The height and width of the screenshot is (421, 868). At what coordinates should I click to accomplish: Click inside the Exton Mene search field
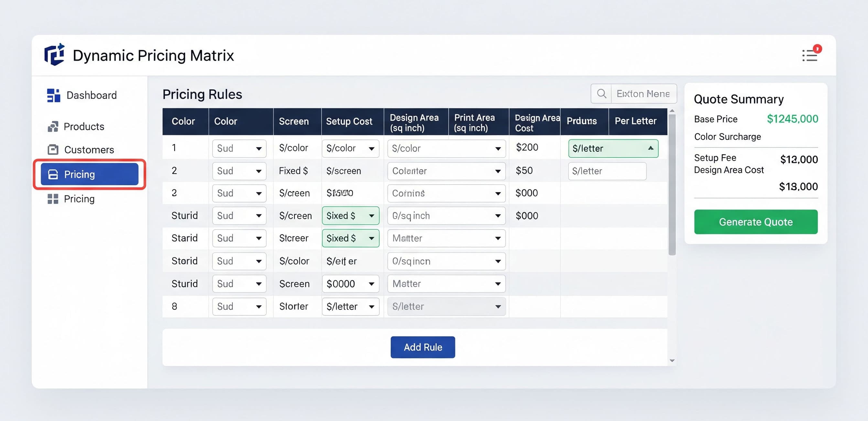[644, 94]
